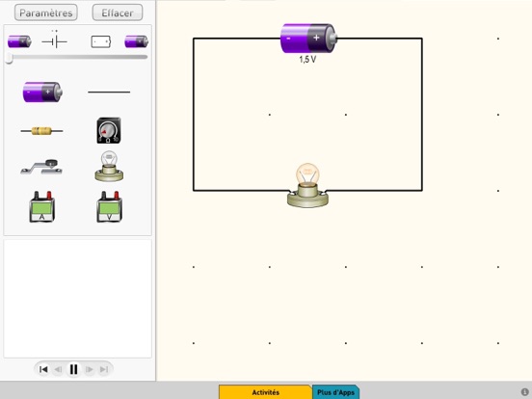Select the lit bulb in the circuit
Screen dimensions: 532x399
tap(307, 185)
